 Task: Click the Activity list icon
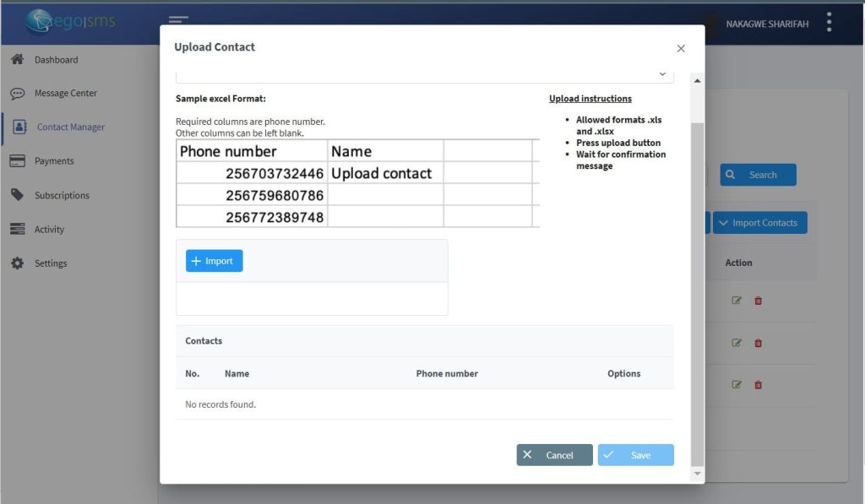17,230
